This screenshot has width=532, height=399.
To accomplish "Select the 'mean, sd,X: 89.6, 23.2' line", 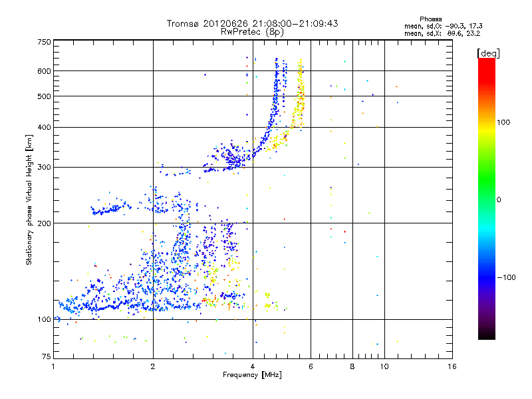I will click(442, 34).
